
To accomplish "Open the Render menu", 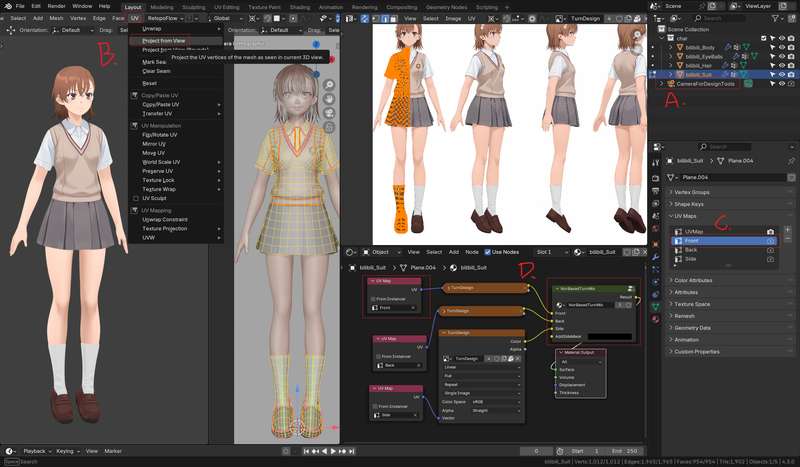I will coord(56,6).
